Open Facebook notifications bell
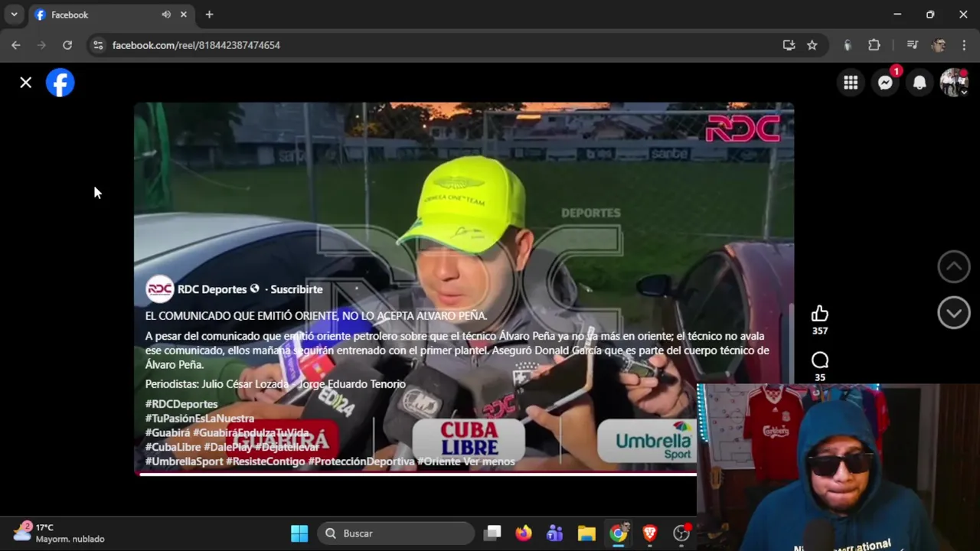980x551 pixels. point(920,83)
